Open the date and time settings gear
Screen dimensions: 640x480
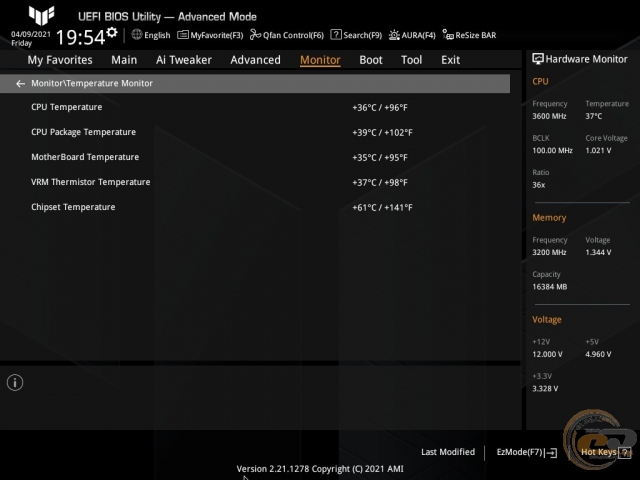(112, 32)
